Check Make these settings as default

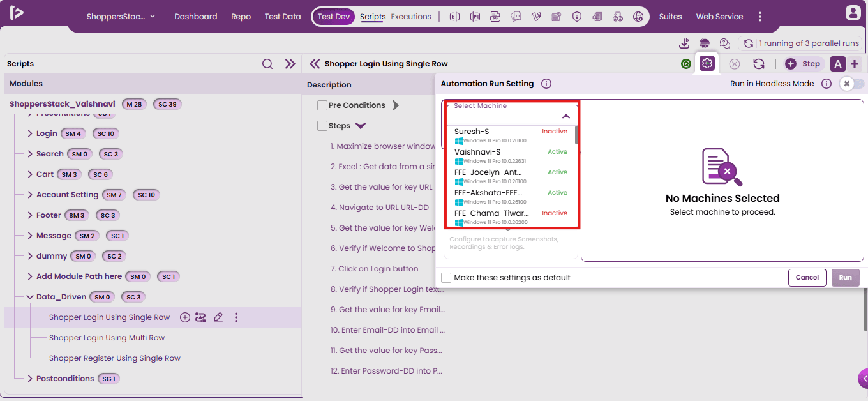pos(446,278)
